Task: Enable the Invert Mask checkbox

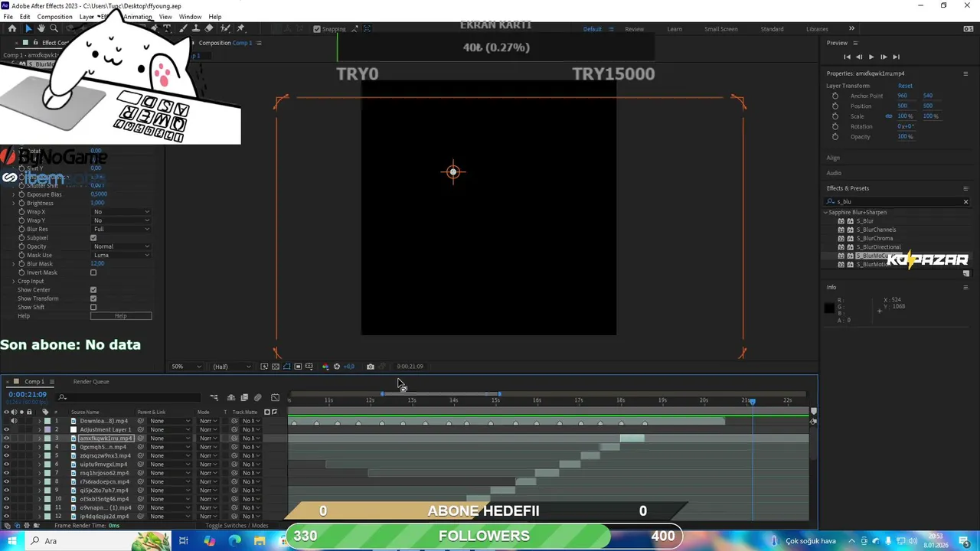Action: 93,272
